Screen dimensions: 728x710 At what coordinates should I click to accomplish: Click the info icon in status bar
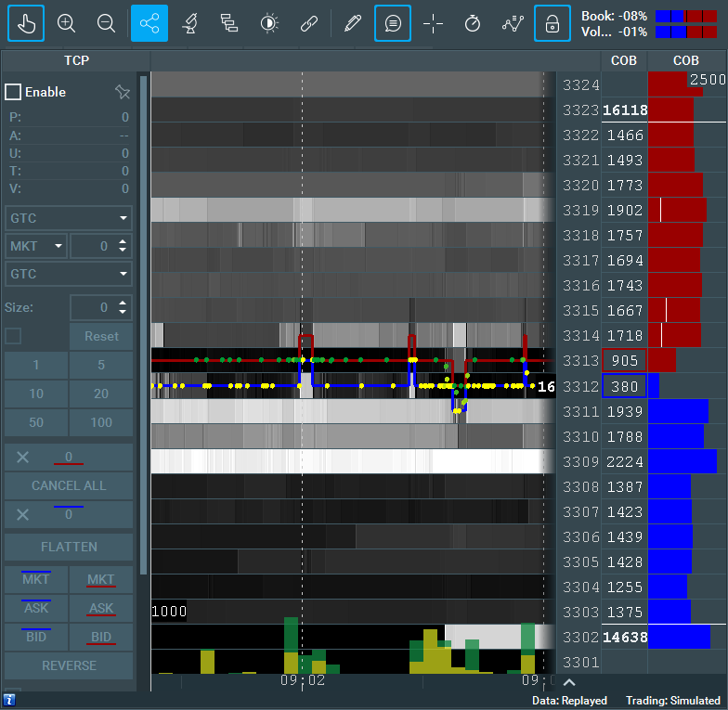pos(9,700)
